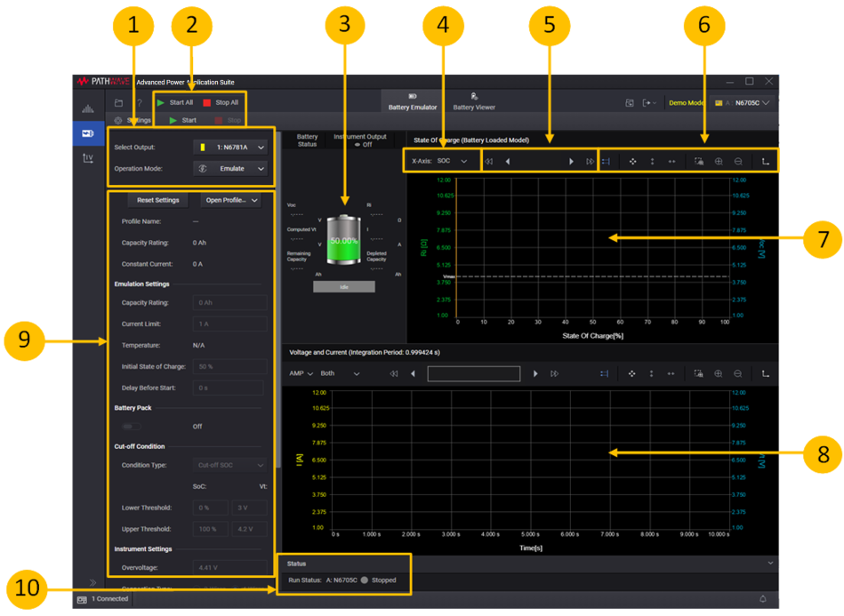Autoscale all axes in Voltage and Current chart
The height and width of the screenshot is (616, 844).
pos(632,373)
